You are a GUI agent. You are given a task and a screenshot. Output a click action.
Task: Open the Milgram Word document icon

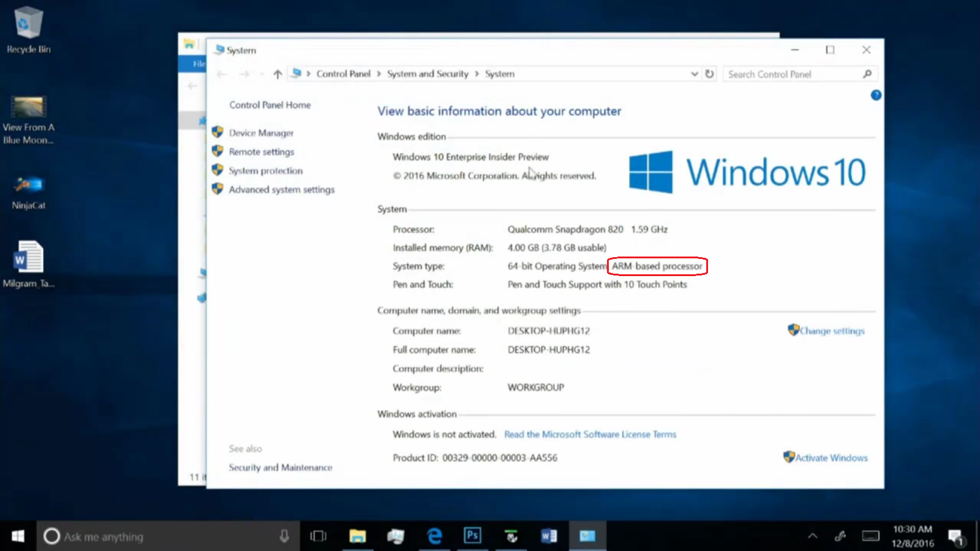tap(28, 264)
